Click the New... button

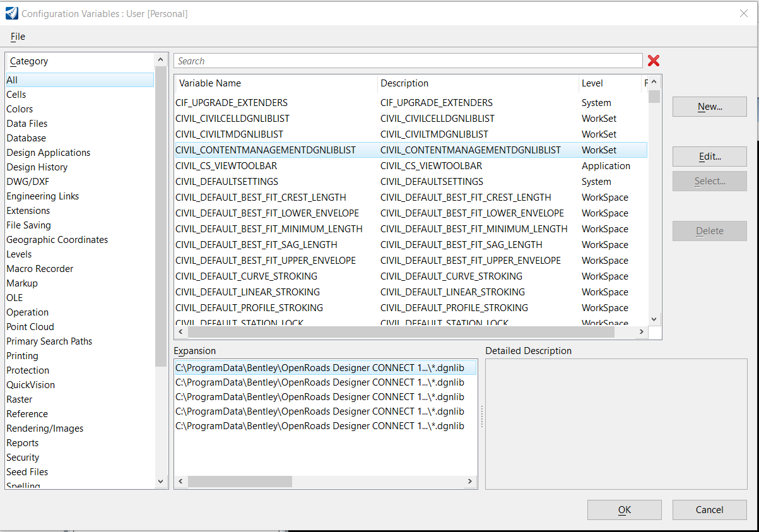coord(710,107)
